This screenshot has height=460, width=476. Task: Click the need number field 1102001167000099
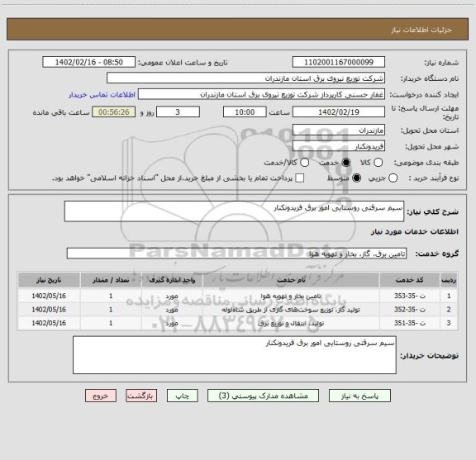pos(339,62)
